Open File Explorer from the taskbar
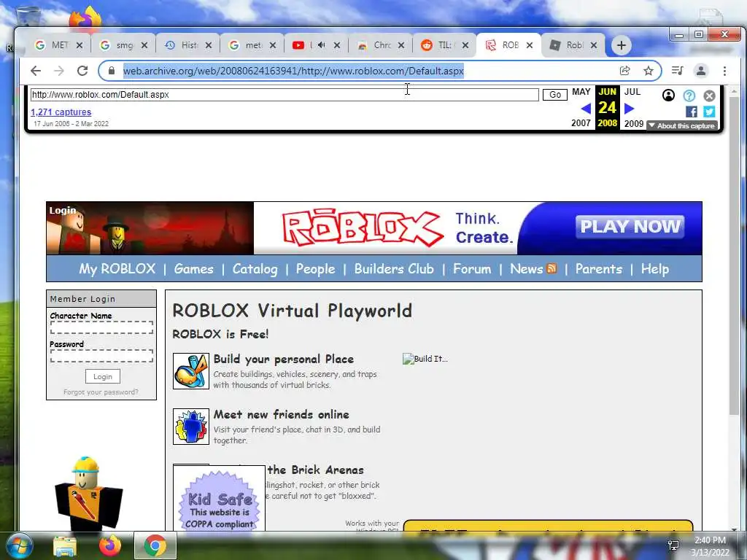This screenshot has height=560, width=747. (x=65, y=546)
